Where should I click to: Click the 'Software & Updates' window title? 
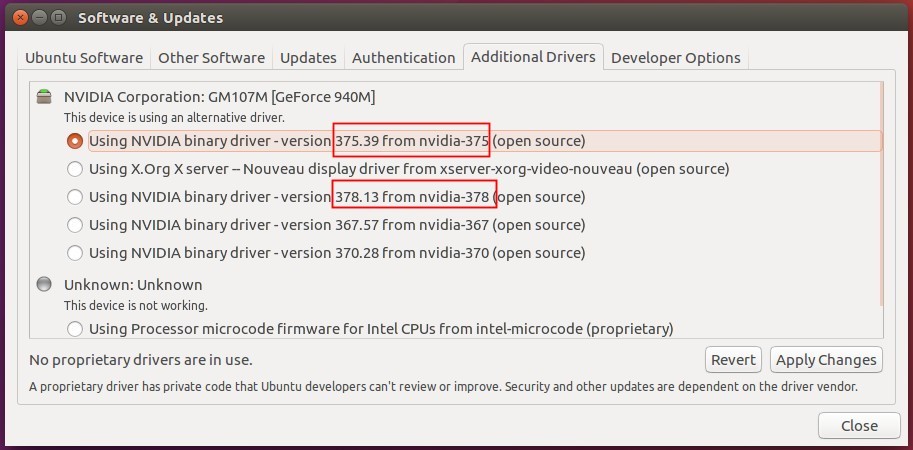(150, 18)
